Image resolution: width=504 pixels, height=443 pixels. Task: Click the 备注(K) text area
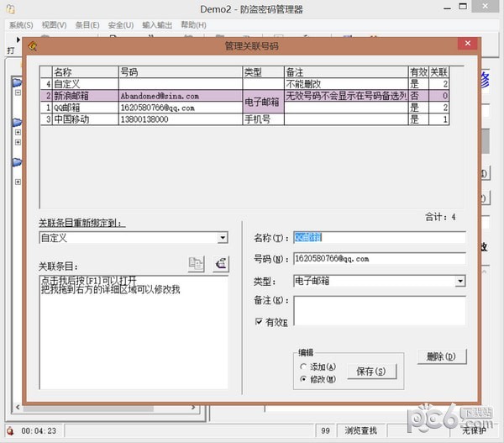pos(380,310)
